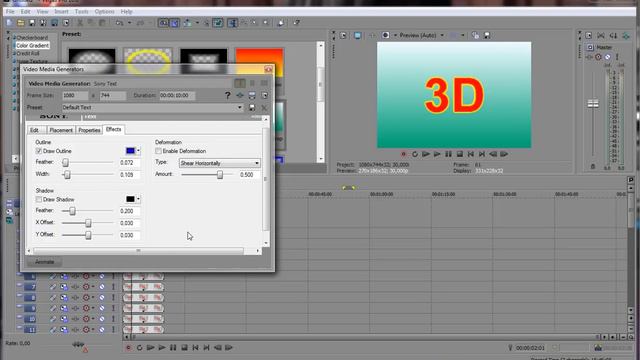This screenshot has height=360, width=640.
Task: Click the Help menu
Action: click(x=127, y=12)
